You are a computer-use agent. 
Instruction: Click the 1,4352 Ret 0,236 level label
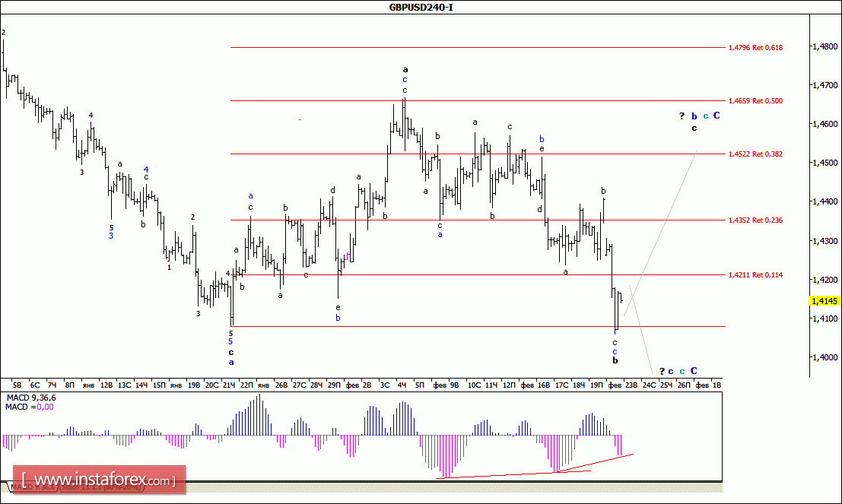click(x=755, y=220)
